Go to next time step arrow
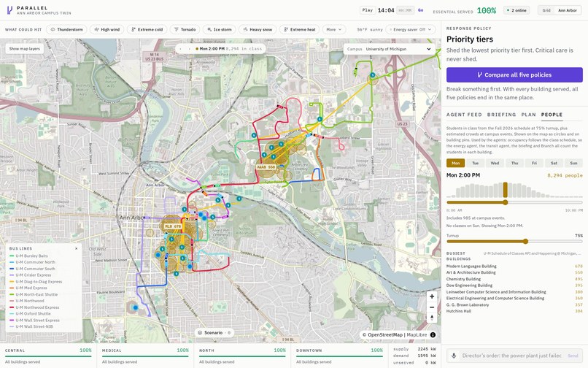The image size is (588, 368). (189, 49)
